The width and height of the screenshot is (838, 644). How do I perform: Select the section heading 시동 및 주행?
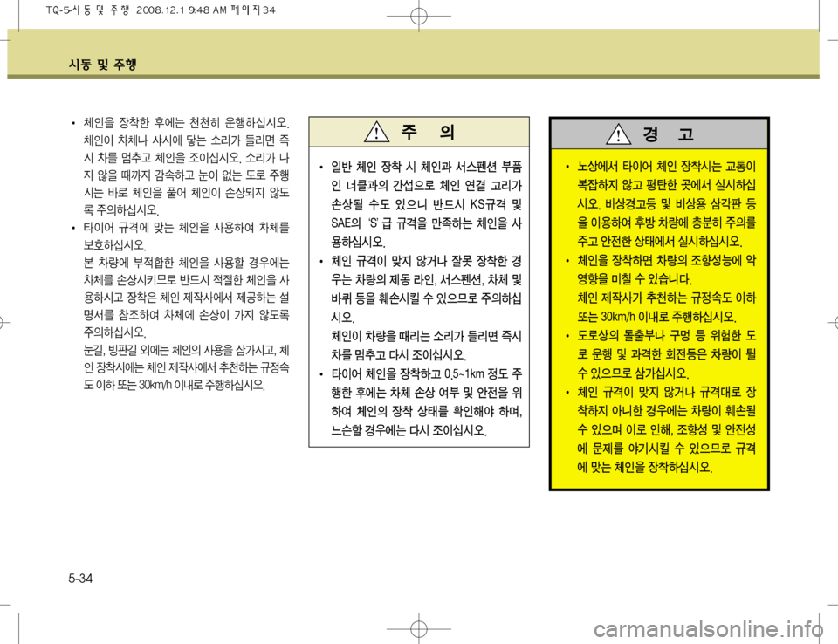click(x=103, y=65)
